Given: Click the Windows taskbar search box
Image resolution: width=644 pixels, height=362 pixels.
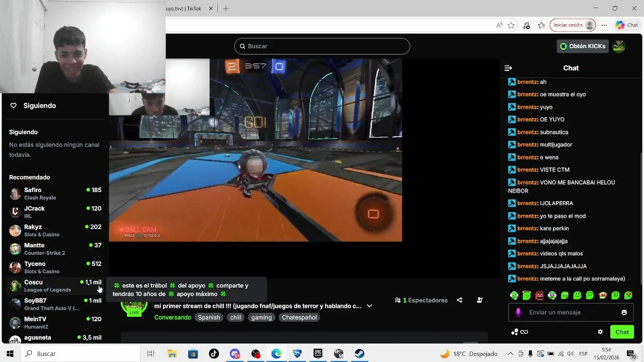Looking at the screenshot, I should 80,353.
